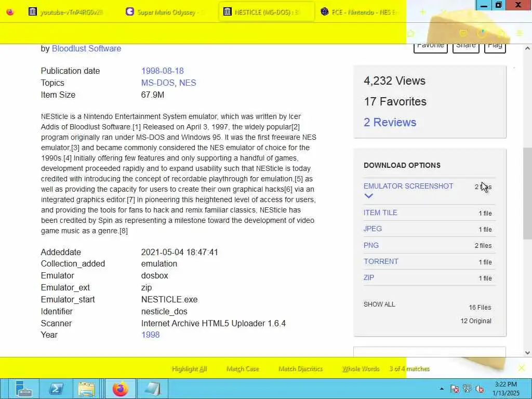Image resolution: width=532 pixels, height=399 pixels.
Task: Download the ITEM TILE file
Action: pyautogui.click(x=380, y=212)
